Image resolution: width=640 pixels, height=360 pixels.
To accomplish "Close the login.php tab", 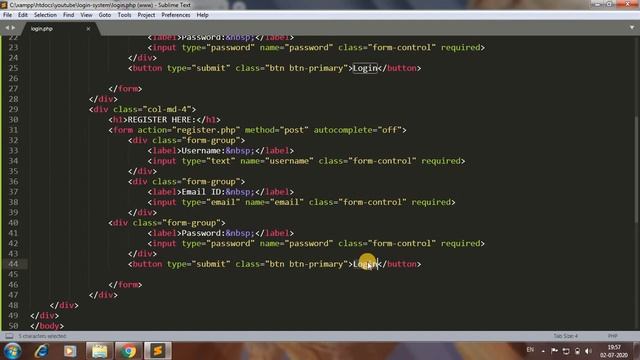I will point(88,29).
